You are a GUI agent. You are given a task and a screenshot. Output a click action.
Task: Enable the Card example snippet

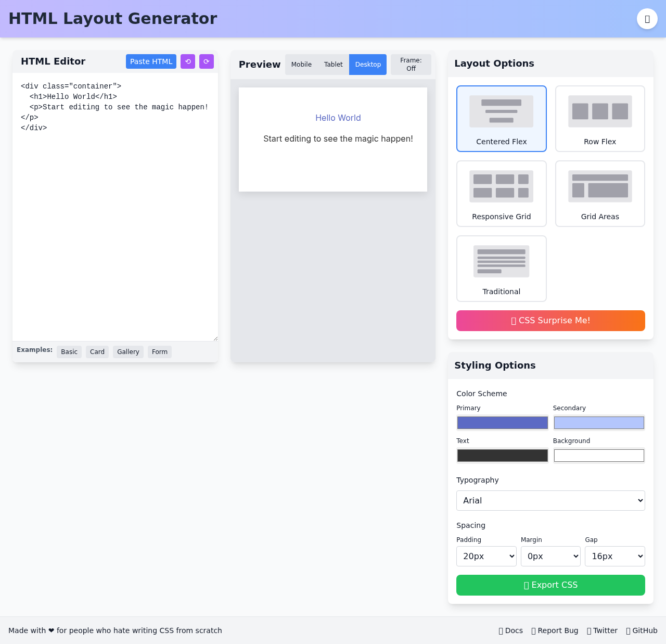point(97,352)
